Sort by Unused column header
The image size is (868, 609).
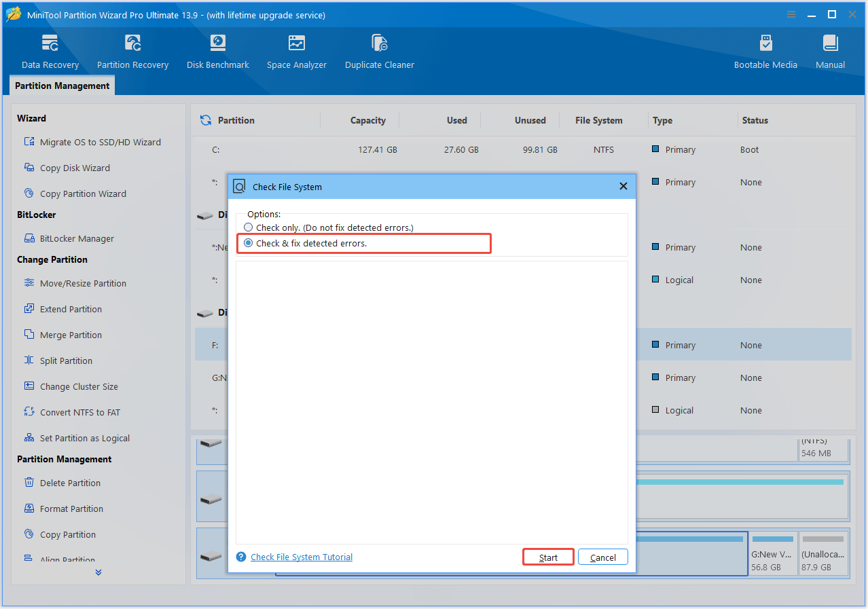[x=530, y=120]
